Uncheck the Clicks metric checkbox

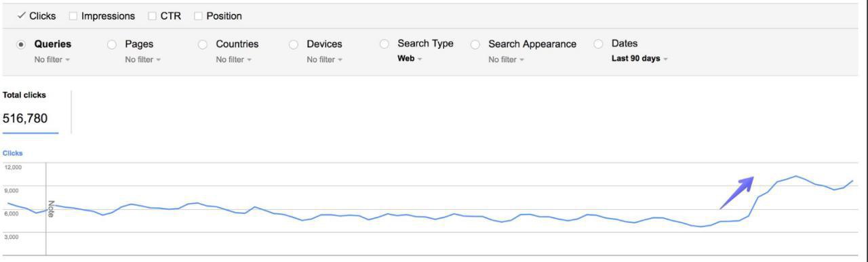point(22,16)
